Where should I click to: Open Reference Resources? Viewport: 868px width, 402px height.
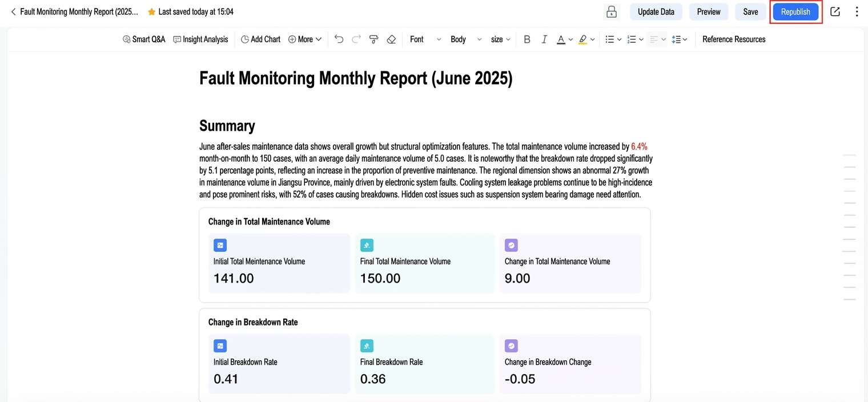pyautogui.click(x=734, y=39)
